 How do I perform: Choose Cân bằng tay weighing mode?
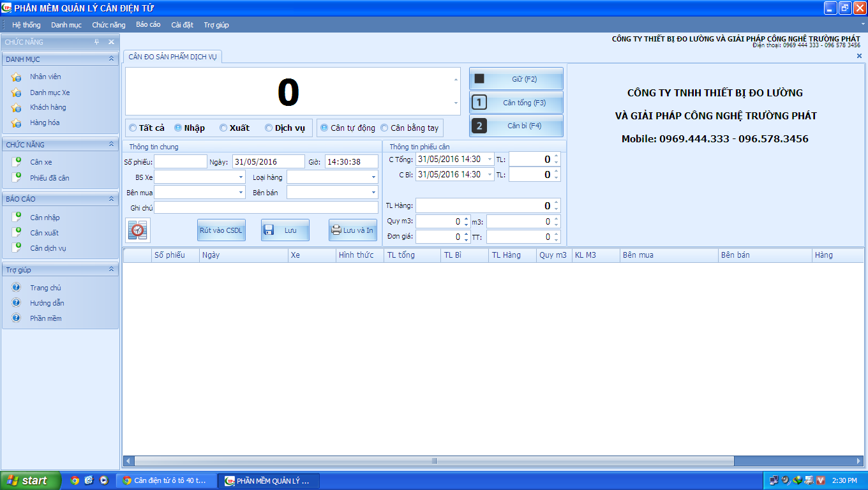pyautogui.click(x=384, y=128)
